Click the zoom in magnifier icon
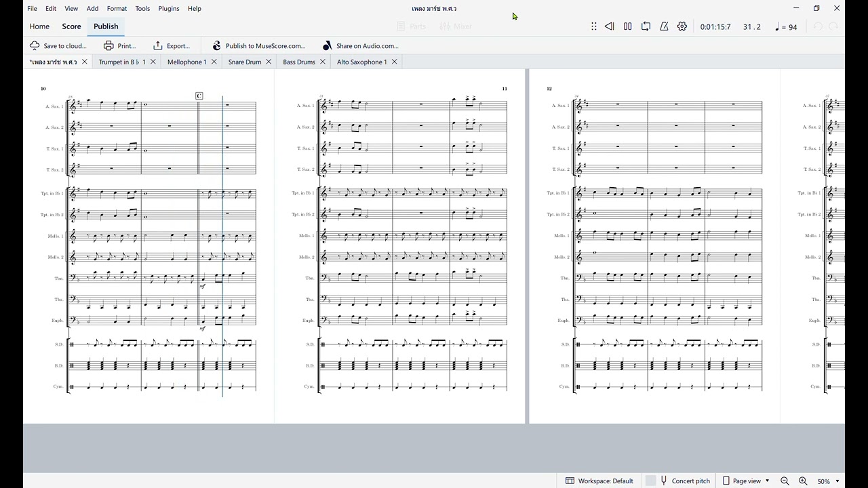 click(x=803, y=481)
